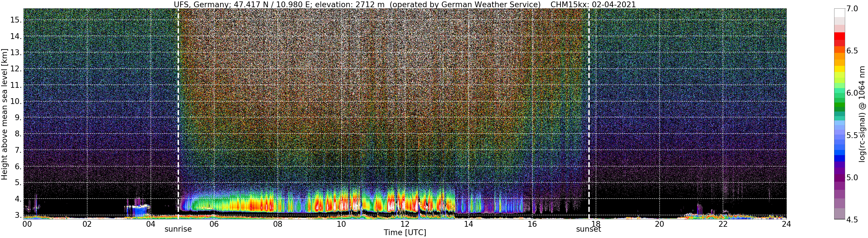The height and width of the screenshot is (238, 868).
Task: Click the colorbar value "6.5"
Action: click(852, 51)
